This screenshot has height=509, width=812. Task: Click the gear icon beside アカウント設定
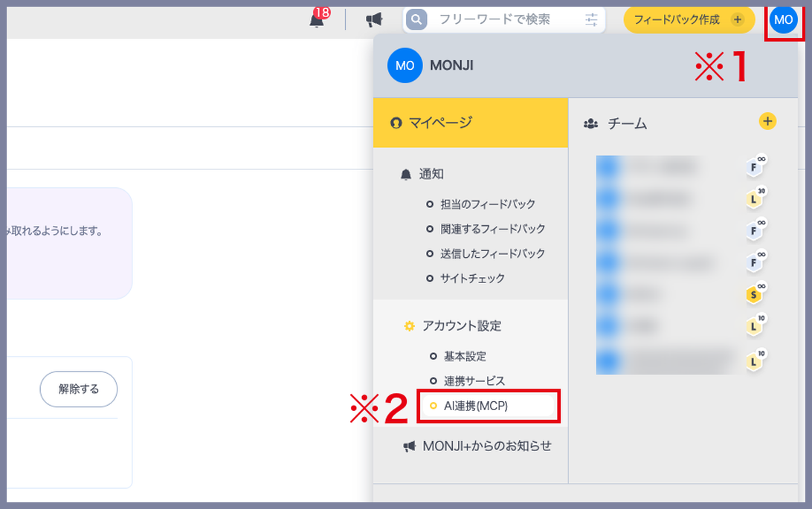click(x=409, y=326)
